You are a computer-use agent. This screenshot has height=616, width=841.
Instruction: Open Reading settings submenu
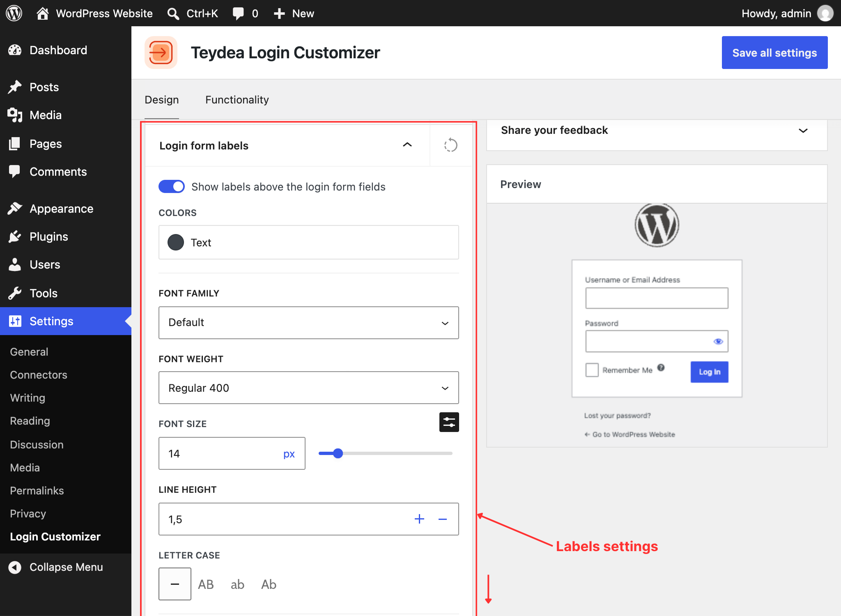click(x=30, y=421)
